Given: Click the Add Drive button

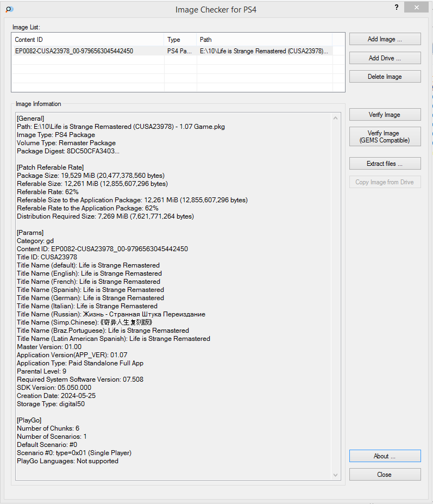Looking at the screenshot, I should 385,58.
